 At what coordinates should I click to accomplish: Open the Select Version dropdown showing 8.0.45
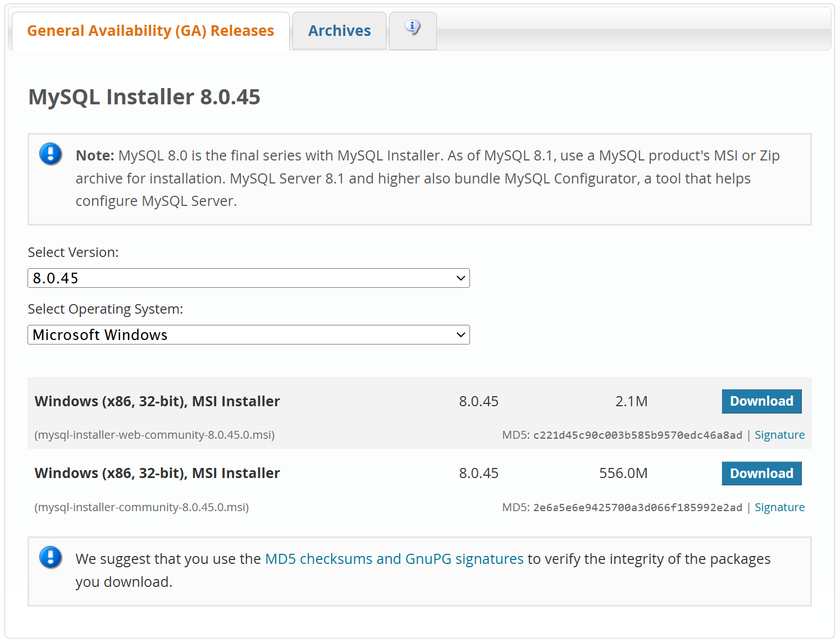[248, 278]
